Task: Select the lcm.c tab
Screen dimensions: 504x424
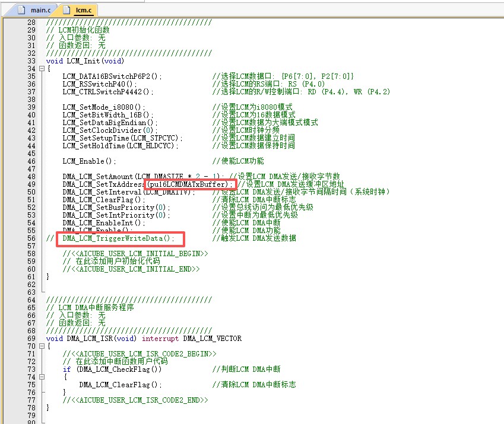Action: pos(79,10)
